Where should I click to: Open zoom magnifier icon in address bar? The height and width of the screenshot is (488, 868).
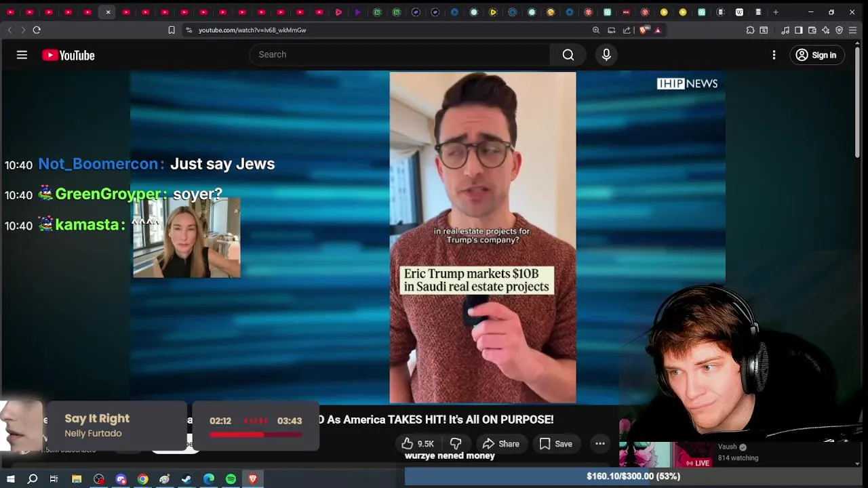click(x=596, y=30)
